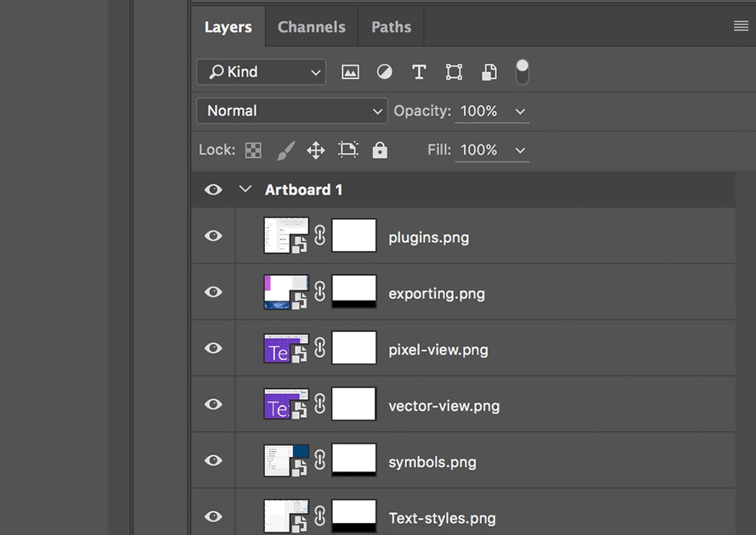The width and height of the screenshot is (756, 535).
Task: Filter for shape layers icon
Action: click(454, 72)
